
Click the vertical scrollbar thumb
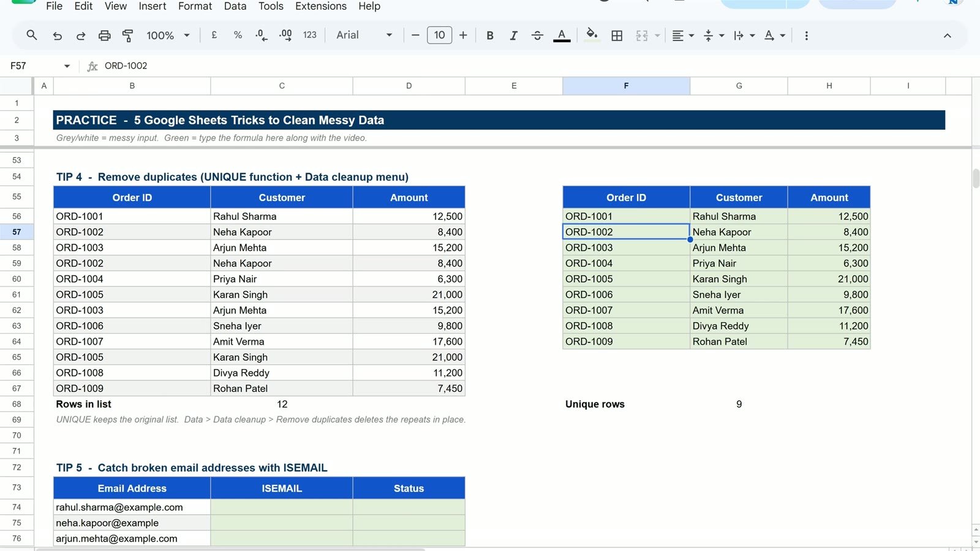point(976,178)
